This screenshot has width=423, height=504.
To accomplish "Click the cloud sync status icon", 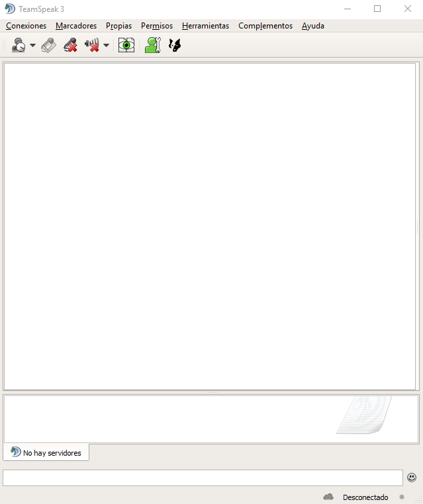I will click(328, 497).
